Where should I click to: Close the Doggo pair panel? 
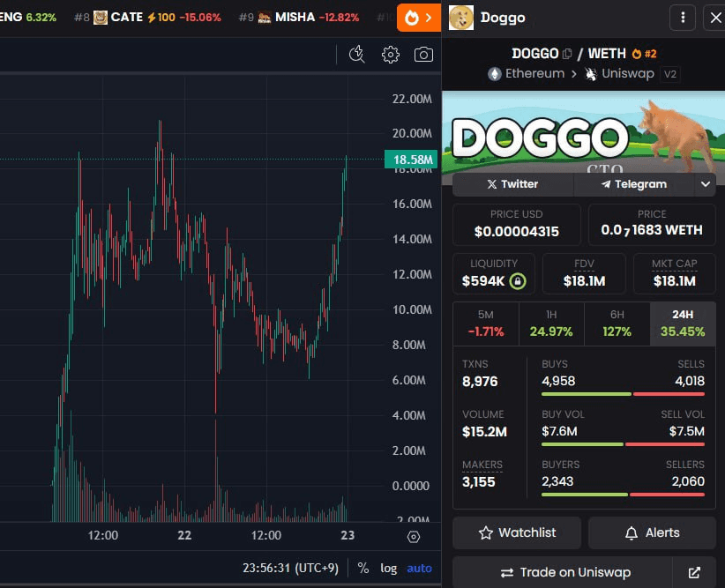(x=714, y=18)
